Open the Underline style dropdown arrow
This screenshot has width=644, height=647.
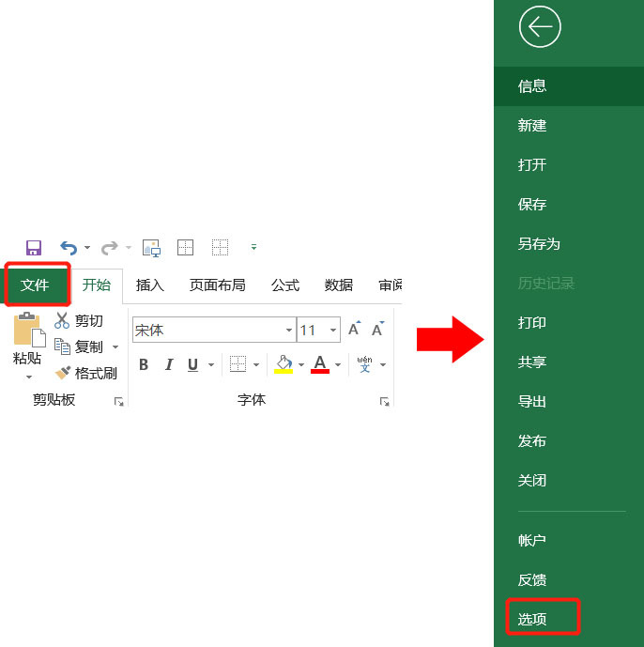click(x=211, y=365)
